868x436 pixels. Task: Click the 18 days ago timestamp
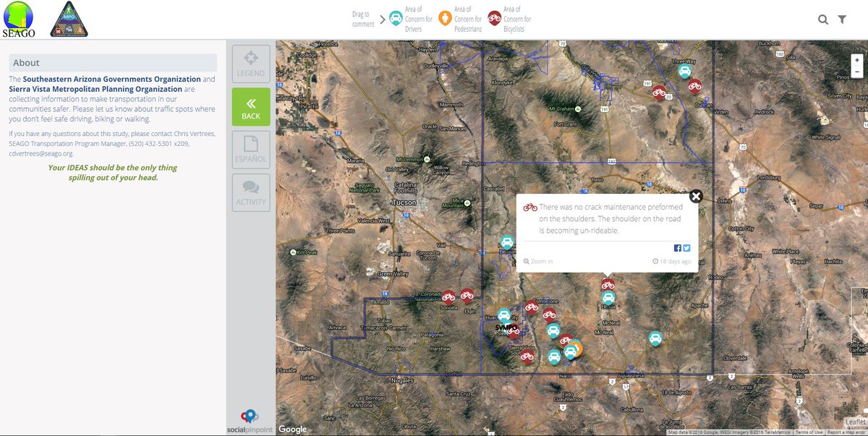(x=671, y=261)
